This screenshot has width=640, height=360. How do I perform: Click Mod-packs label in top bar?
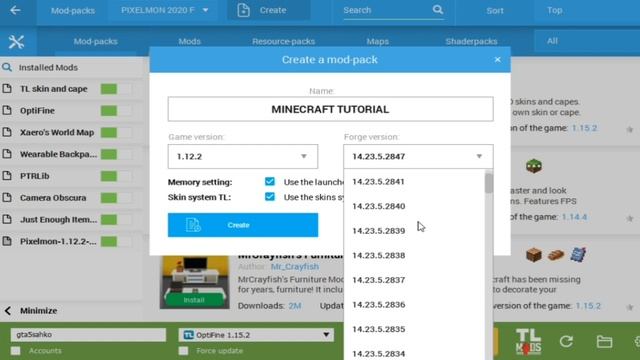point(73,10)
